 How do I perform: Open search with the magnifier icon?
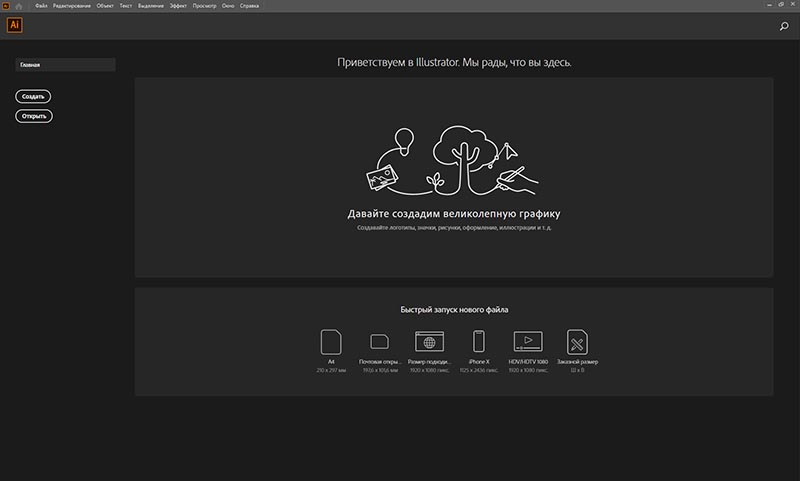[x=784, y=26]
